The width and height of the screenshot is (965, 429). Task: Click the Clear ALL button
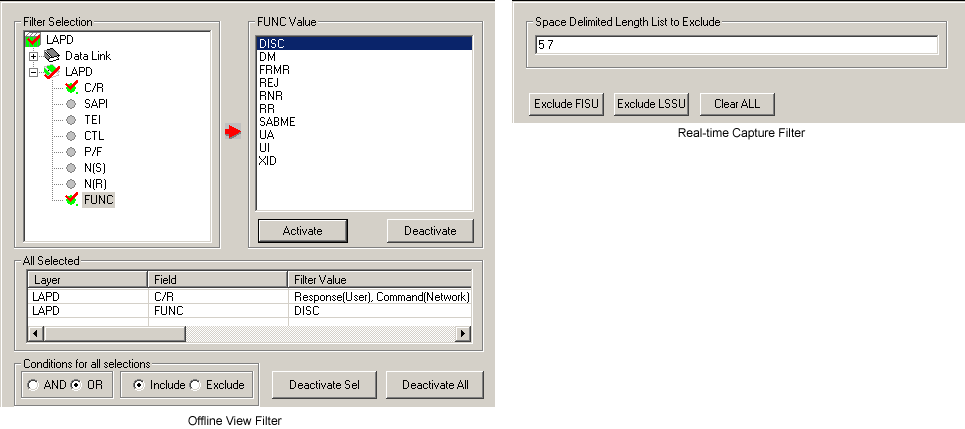click(x=737, y=104)
